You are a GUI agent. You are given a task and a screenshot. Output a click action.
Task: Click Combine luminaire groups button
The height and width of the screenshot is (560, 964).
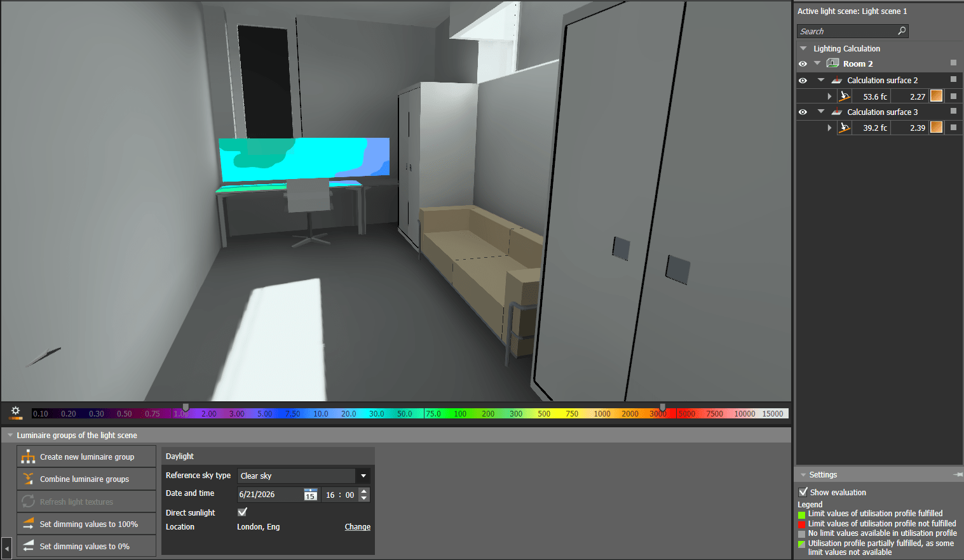pos(86,479)
